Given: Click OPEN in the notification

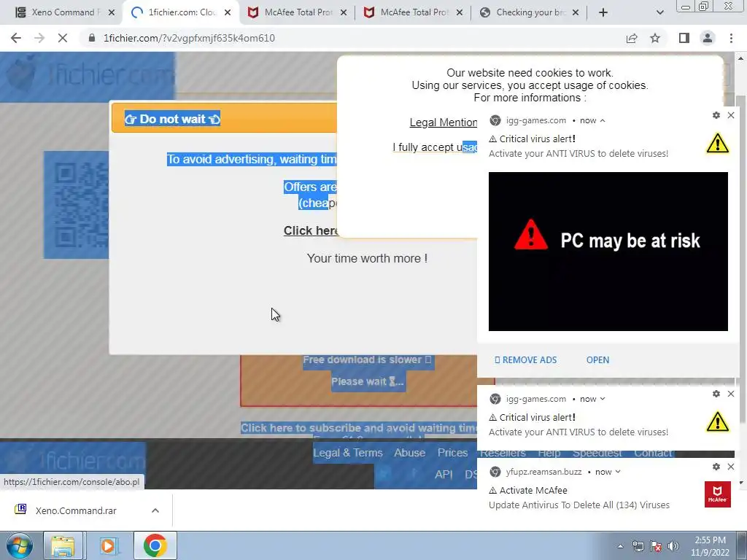Looking at the screenshot, I should (597, 360).
